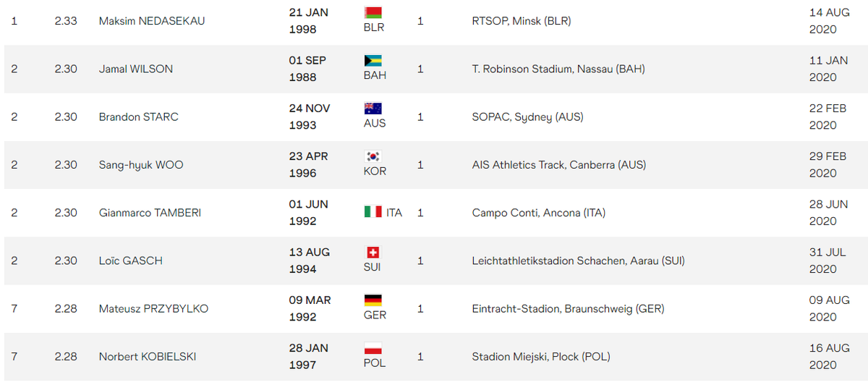Open Gianmarco TAMBERI athlete profile

[150, 213]
